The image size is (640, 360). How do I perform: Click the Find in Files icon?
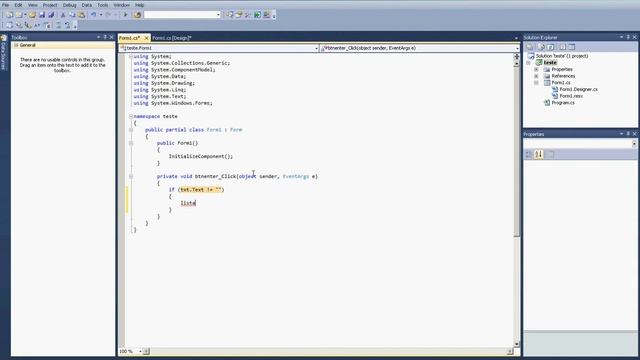(138, 15)
